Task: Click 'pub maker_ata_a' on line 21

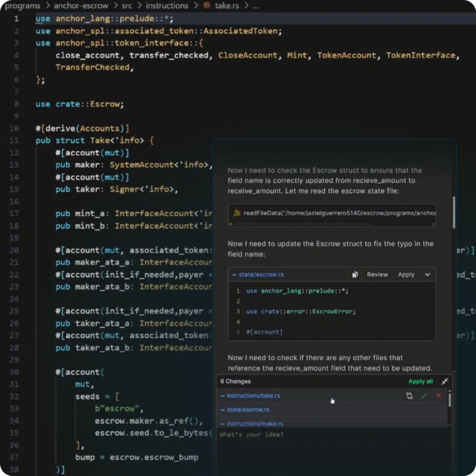Action: point(92,262)
